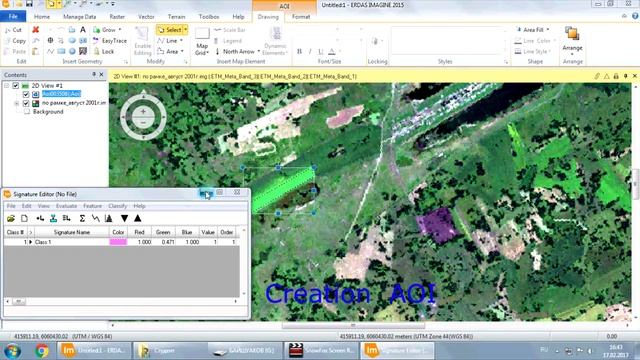Open mean plot icon in Signature Editor
The width and height of the screenshot is (640, 360).
point(96,218)
